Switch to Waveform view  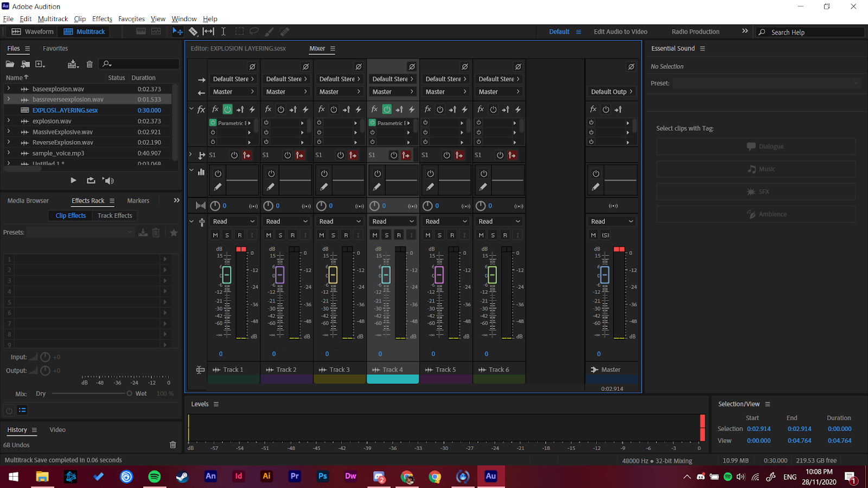click(33, 31)
